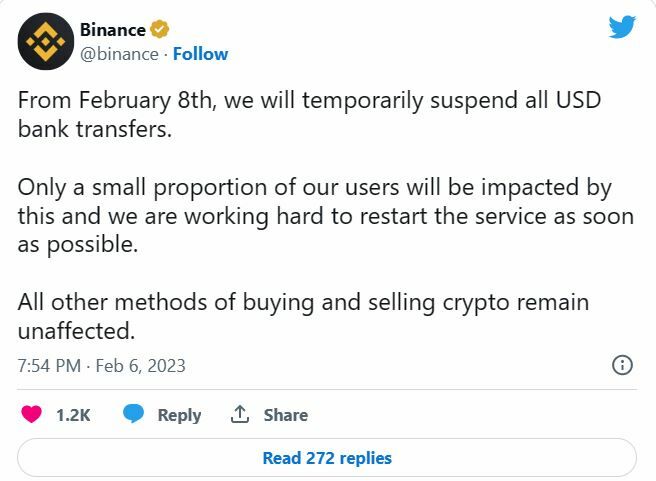This screenshot has height=481, width=656.
Task: Click the share arrow icon
Action: click(x=240, y=414)
